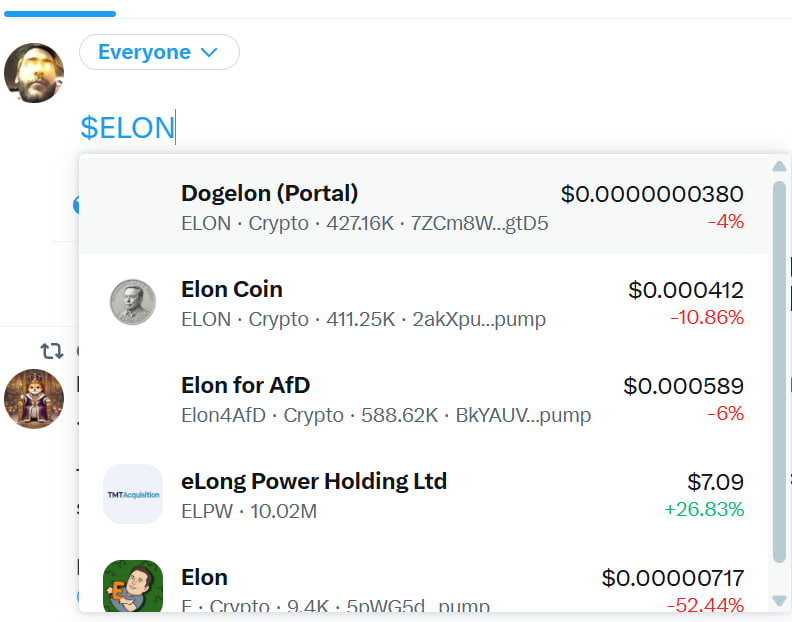Viewport: 792px width, 622px height.
Task: Click the chevron beside Everyone
Action: click(x=209, y=52)
